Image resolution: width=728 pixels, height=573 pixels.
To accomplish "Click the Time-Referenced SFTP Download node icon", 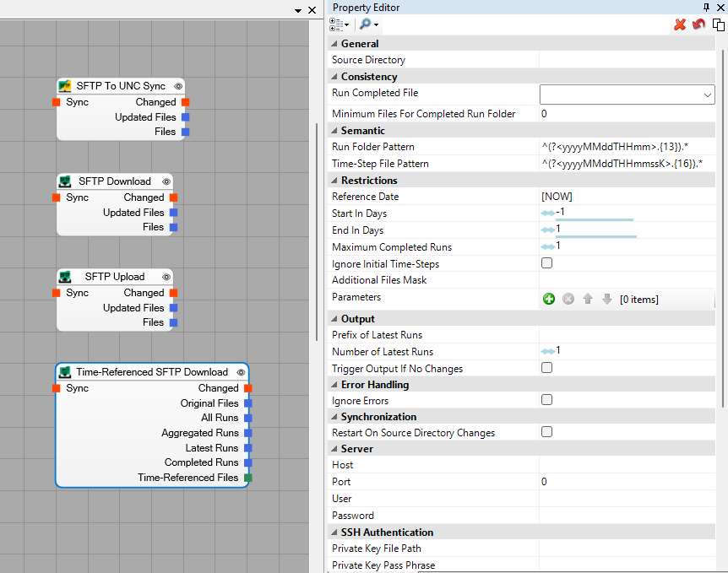I will click(65, 372).
